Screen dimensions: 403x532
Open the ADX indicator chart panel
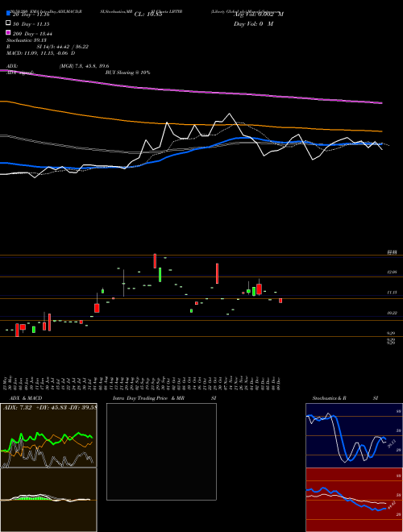pyautogui.click(x=48, y=435)
